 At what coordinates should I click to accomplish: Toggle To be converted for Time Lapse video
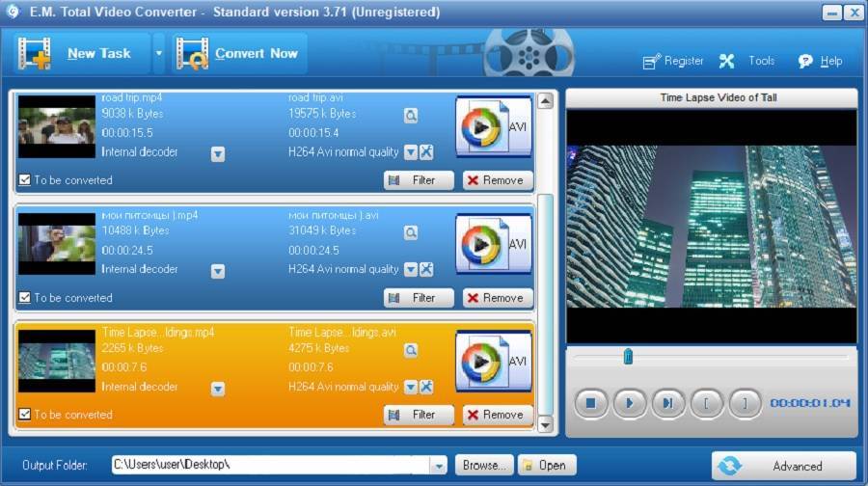(25, 415)
